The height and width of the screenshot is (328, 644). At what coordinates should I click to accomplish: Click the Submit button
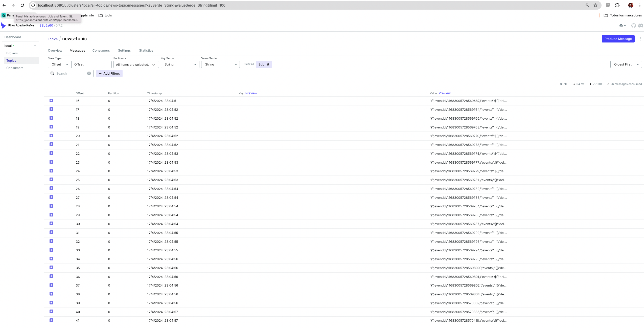264,64
